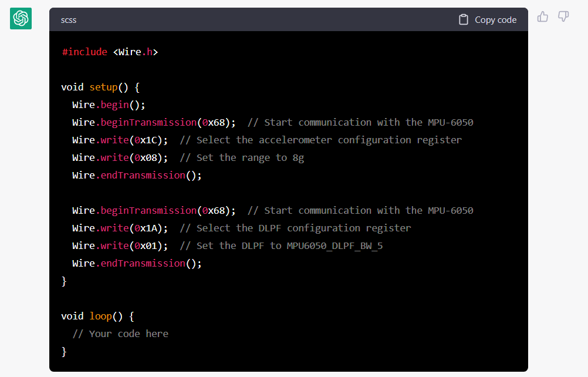Screen dimensions: 588x377
Task: Select the closing brace of setup function
Action: pyautogui.click(x=64, y=281)
